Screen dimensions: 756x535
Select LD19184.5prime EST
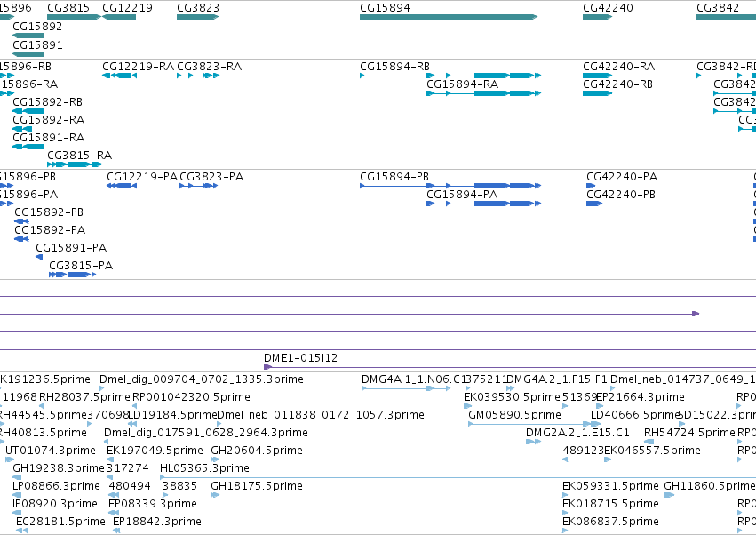(x=132, y=424)
